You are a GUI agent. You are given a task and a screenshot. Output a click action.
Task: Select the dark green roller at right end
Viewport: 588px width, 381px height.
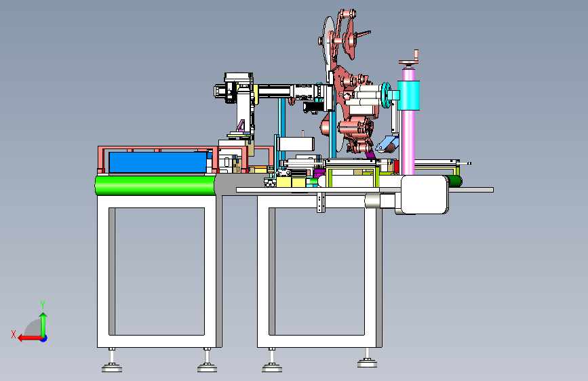pos(455,181)
